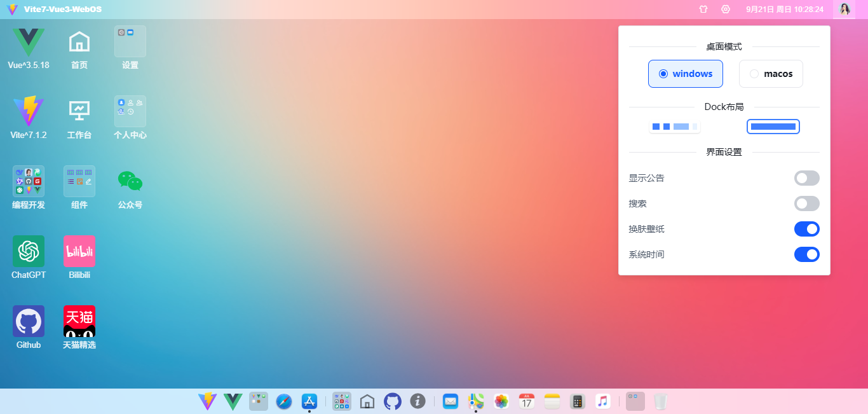Viewport: 868px width, 414px height.
Task: Launch Bilibili from the desktop
Action: [79, 251]
